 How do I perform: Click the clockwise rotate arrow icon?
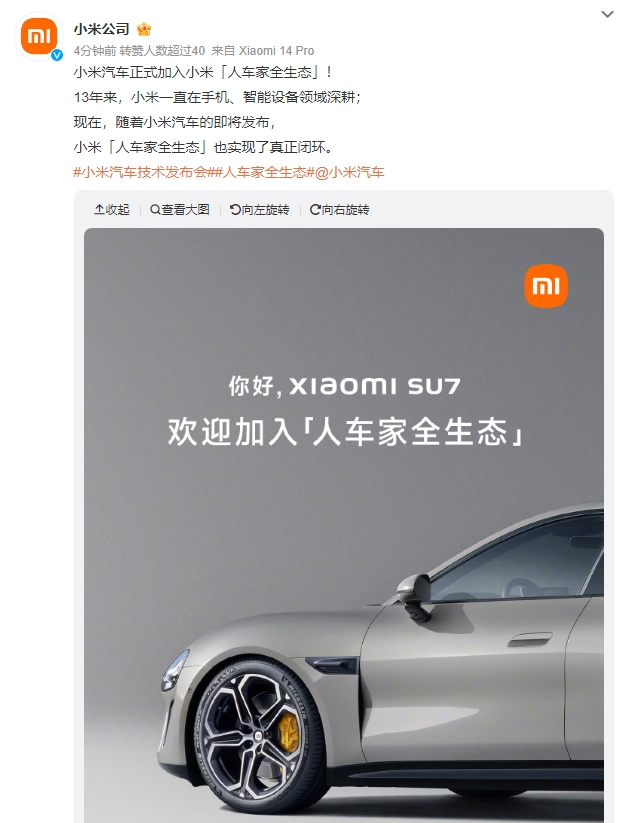coord(315,209)
